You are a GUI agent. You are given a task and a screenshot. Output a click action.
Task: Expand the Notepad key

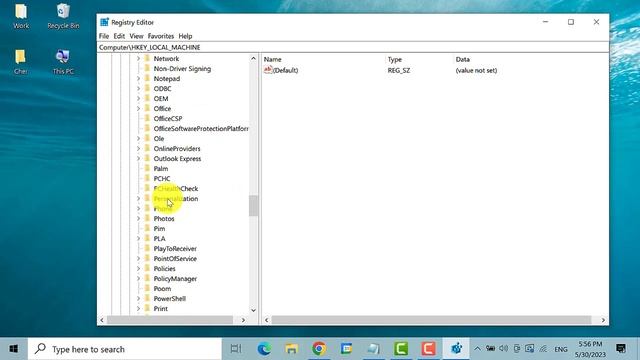[x=138, y=79]
